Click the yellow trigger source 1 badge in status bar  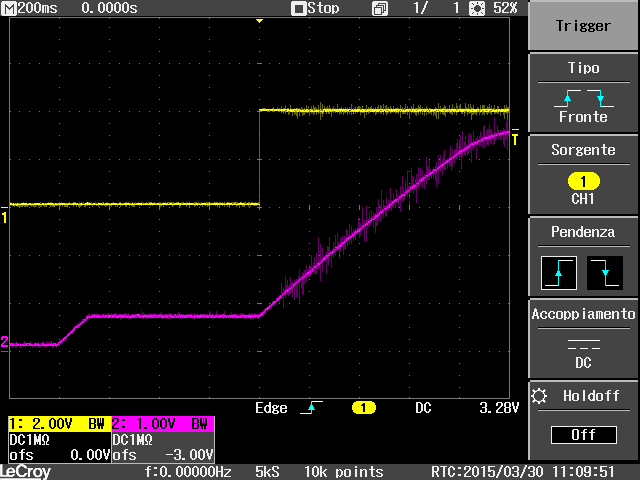click(363, 408)
